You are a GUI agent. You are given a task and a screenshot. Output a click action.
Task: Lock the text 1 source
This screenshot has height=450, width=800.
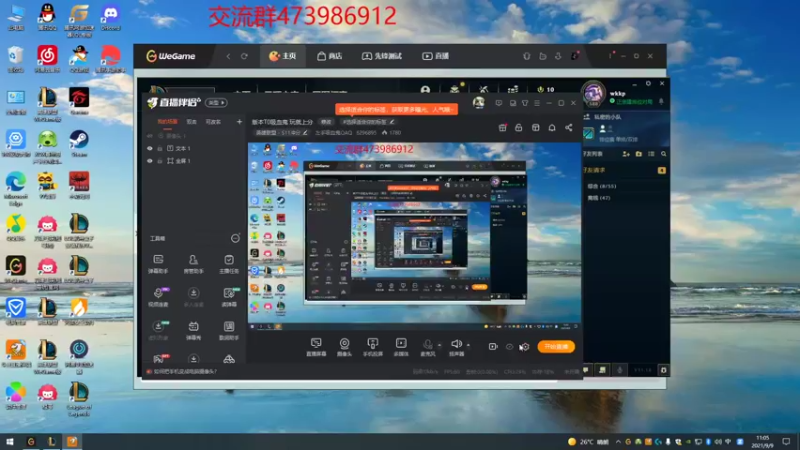160,148
